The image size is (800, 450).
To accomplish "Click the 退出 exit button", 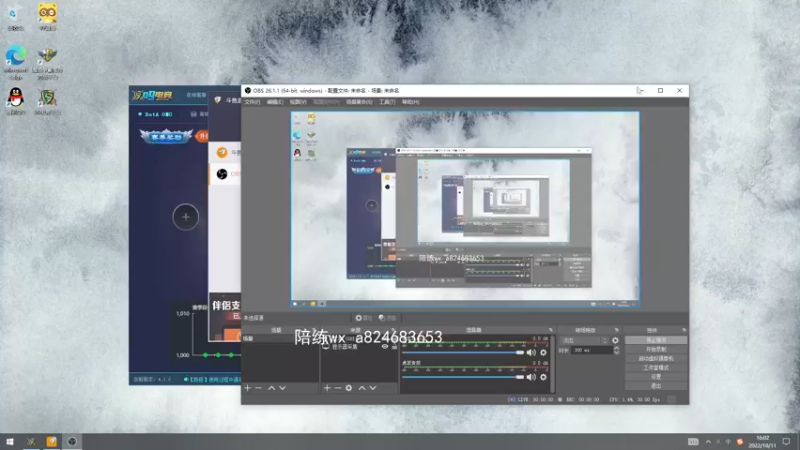I will (x=656, y=386).
